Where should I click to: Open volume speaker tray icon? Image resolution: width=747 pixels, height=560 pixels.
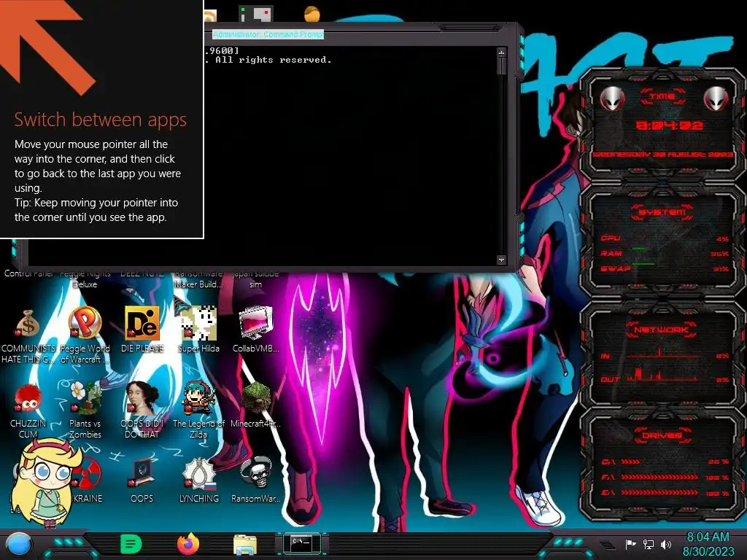point(666,544)
